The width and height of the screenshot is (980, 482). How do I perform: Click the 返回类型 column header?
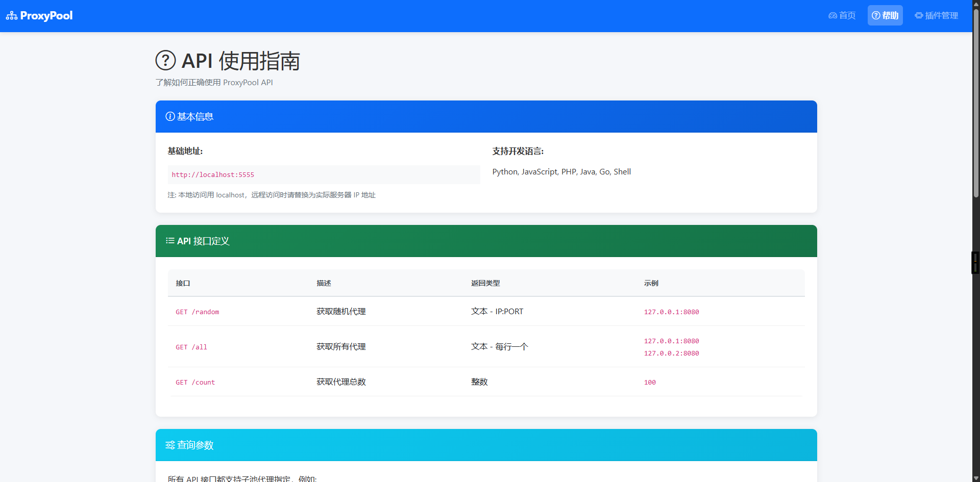coord(485,283)
